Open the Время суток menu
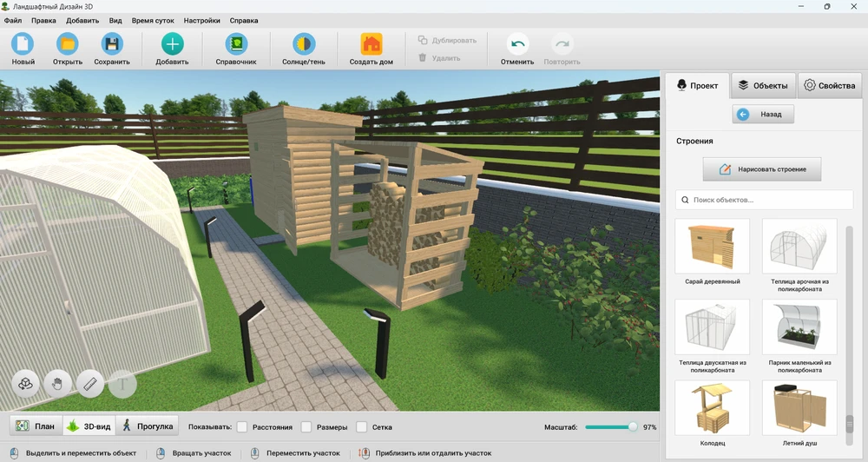 (x=154, y=20)
